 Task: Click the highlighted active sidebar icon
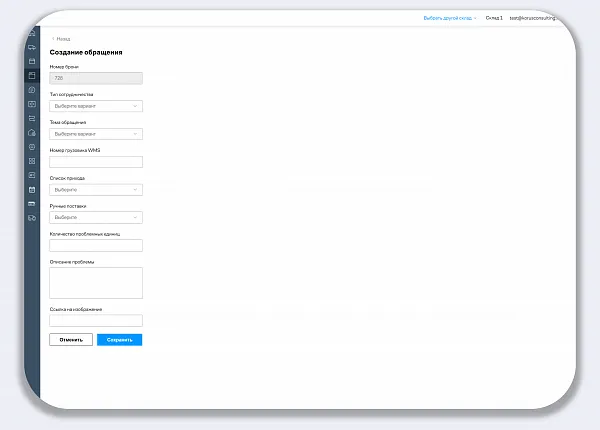pos(32,75)
